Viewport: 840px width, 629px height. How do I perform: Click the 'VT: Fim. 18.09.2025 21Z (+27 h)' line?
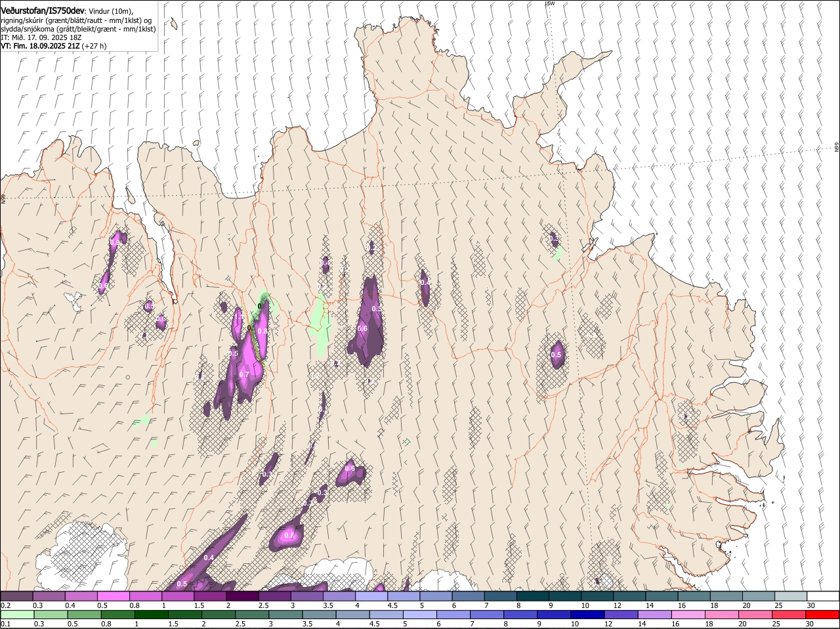point(53,46)
